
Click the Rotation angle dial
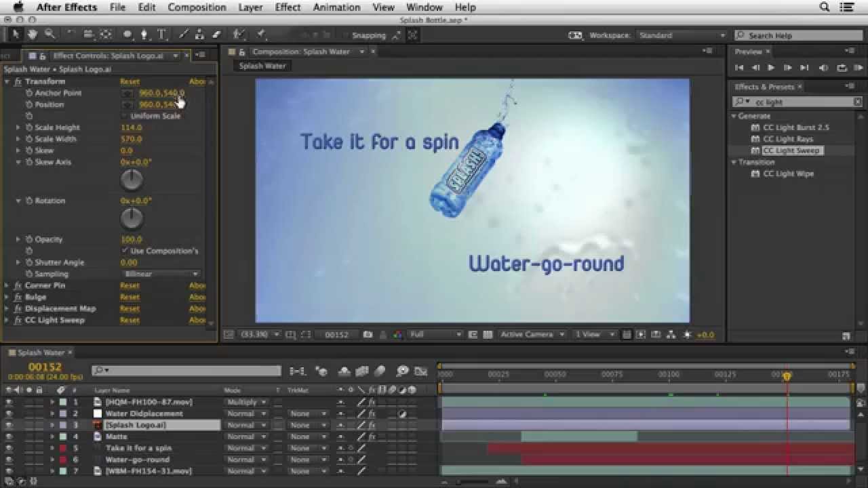[132, 218]
